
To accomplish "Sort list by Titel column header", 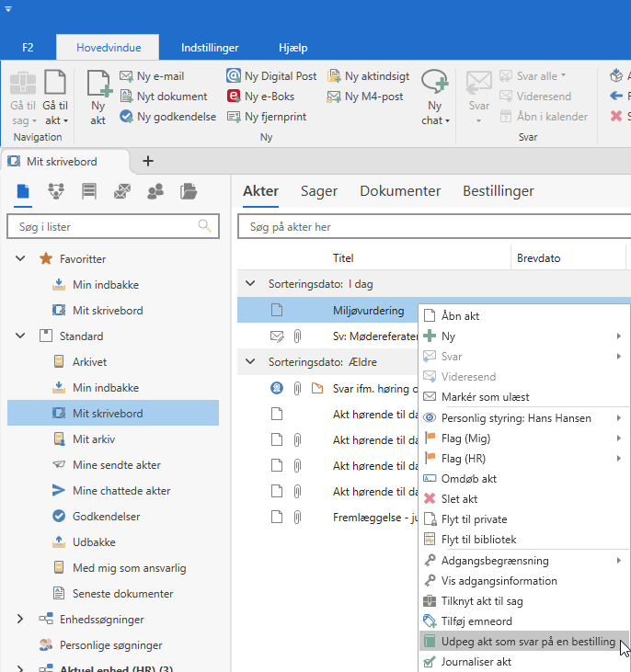I will (x=343, y=258).
